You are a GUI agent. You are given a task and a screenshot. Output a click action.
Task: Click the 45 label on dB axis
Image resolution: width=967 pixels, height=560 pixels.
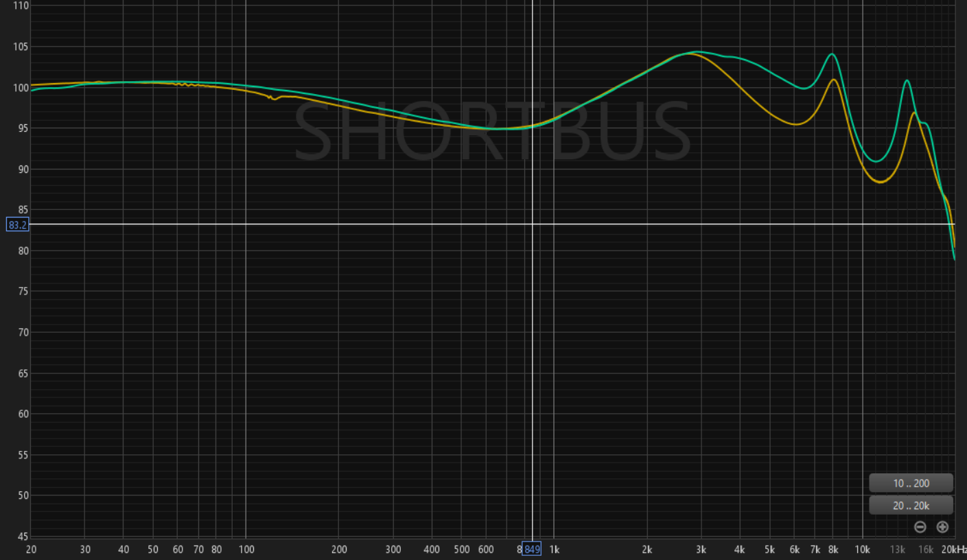coord(23,536)
